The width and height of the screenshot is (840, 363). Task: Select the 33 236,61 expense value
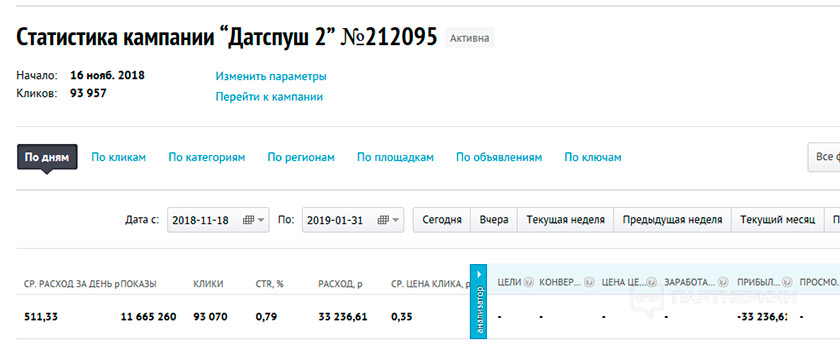(x=343, y=316)
